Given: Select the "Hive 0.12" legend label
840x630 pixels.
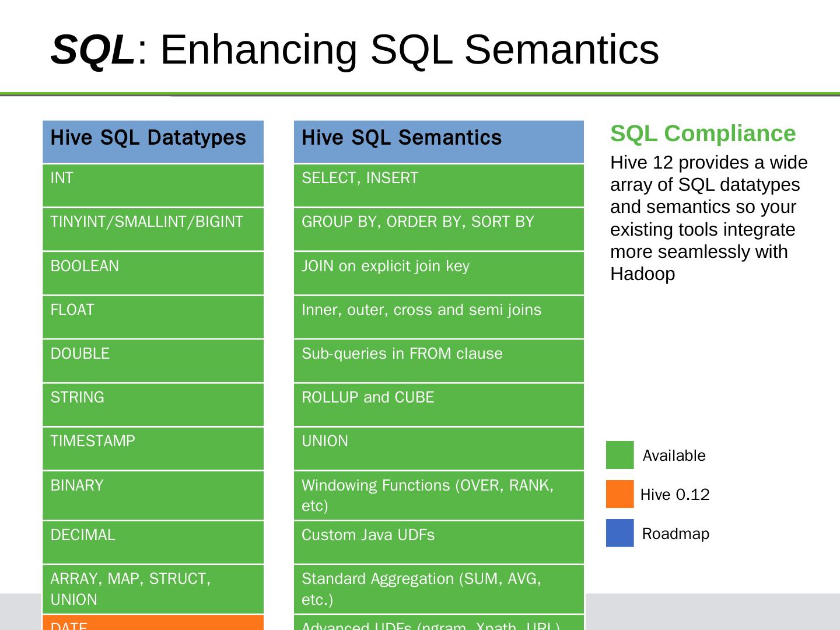Looking at the screenshot, I should (x=675, y=495).
